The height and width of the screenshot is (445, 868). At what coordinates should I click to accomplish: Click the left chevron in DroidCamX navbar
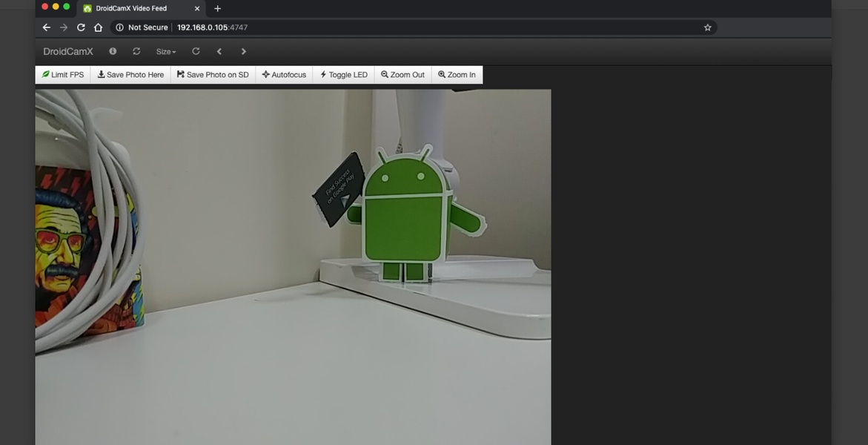(x=219, y=51)
